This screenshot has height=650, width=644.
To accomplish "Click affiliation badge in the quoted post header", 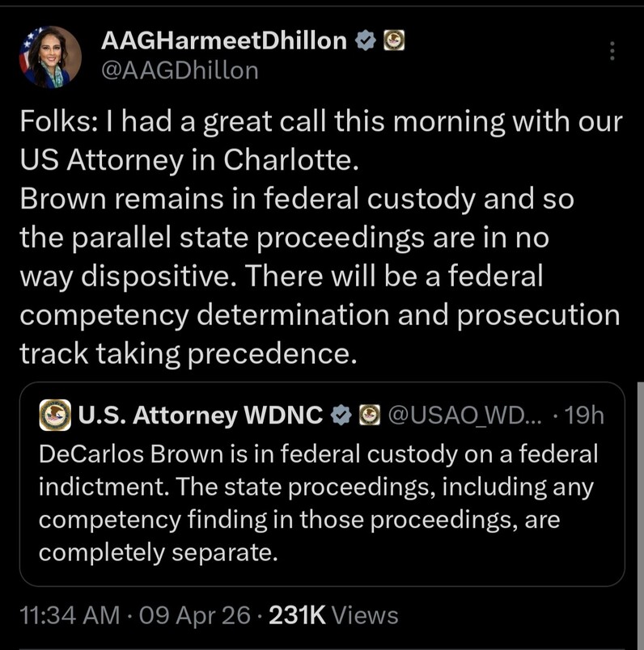I will 370,415.
